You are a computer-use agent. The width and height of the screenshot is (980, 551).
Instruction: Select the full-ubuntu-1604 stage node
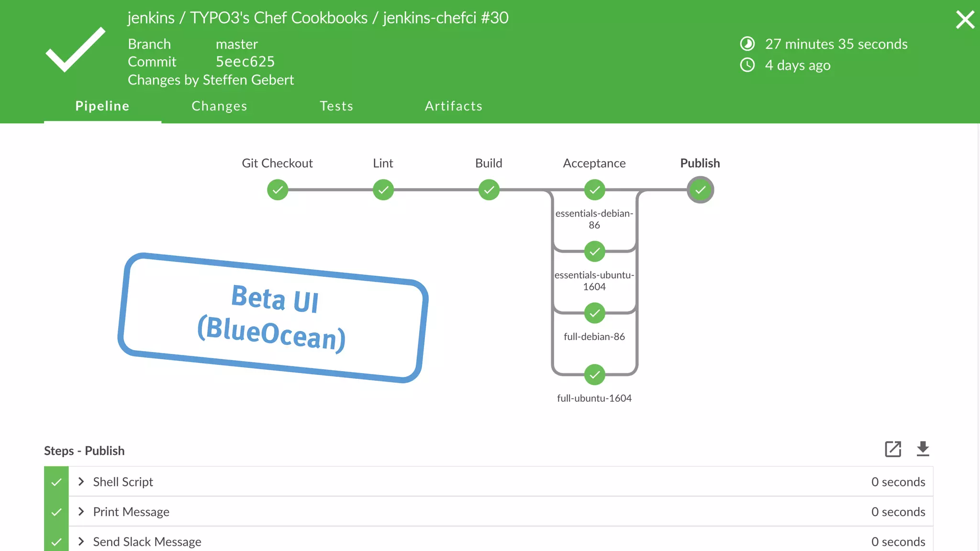point(594,375)
